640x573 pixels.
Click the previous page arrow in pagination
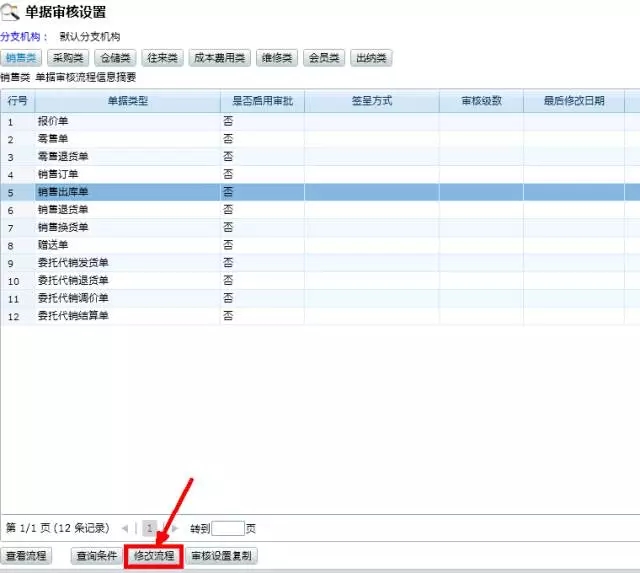[125, 528]
